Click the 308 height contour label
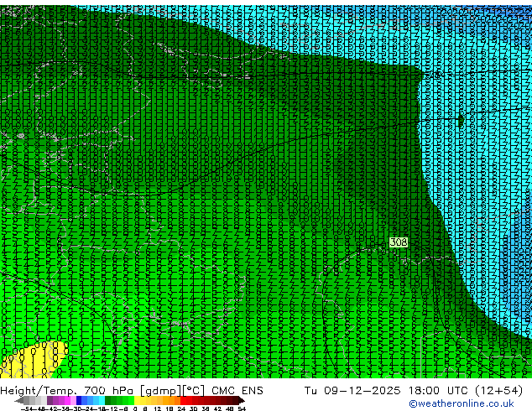 click(x=399, y=242)
